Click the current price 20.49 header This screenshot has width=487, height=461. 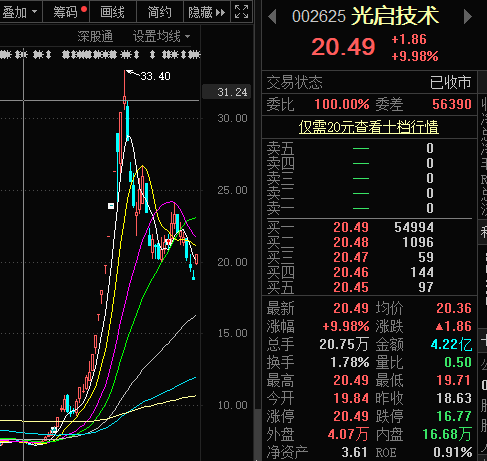[344, 47]
